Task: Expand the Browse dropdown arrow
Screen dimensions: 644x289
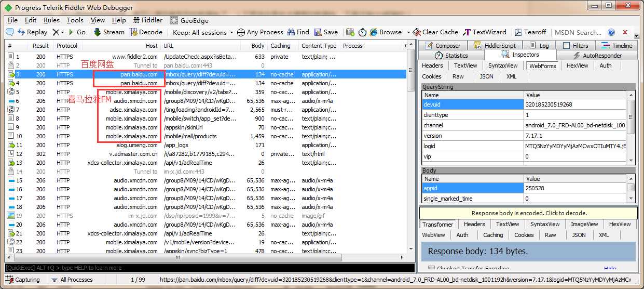Action: click(408, 32)
